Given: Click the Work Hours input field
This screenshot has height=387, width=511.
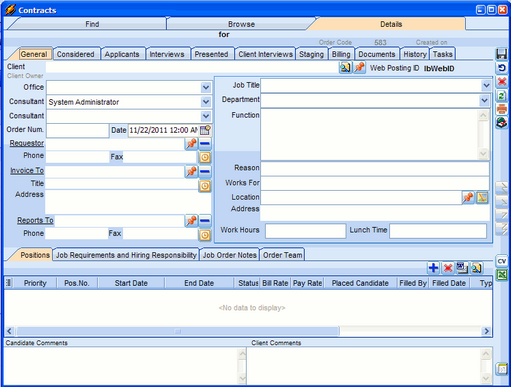Looking at the screenshot, I should (305, 231).
